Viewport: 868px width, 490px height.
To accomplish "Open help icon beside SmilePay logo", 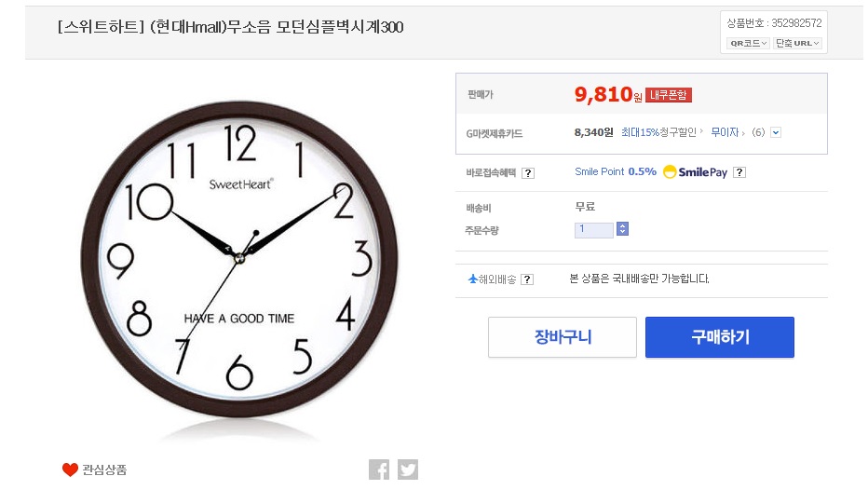I will pos(739,172).
